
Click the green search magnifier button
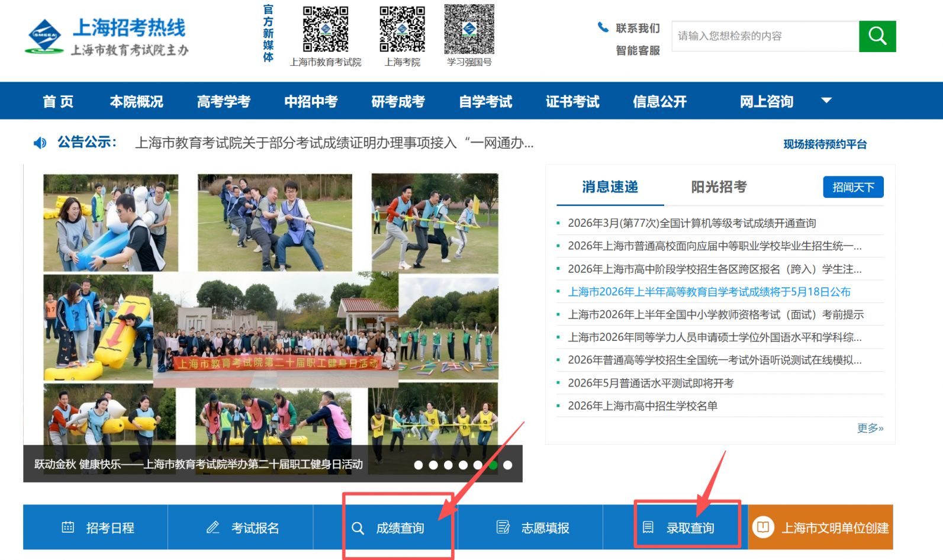[877, 36]
